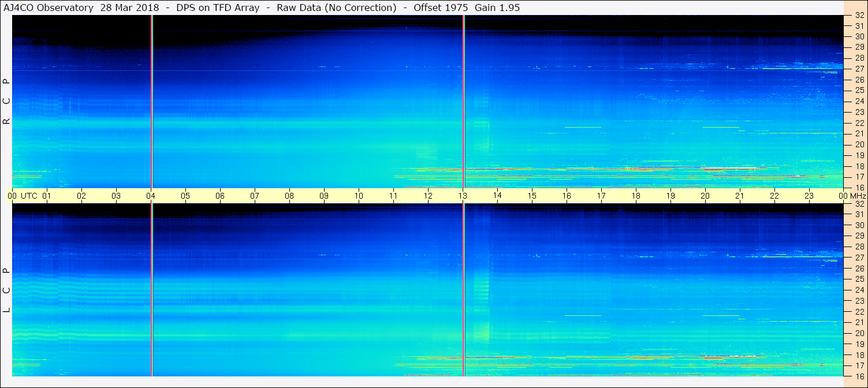Click hour label "12" on time axis
Screen dimensions: 868x388
tap(428, 196)
